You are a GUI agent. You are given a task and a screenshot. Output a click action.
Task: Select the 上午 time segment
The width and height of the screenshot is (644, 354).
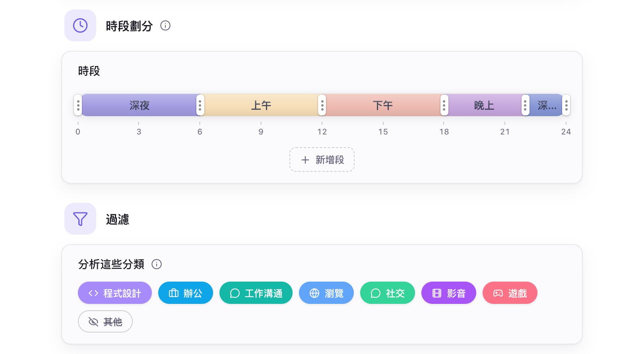[261, 105]
